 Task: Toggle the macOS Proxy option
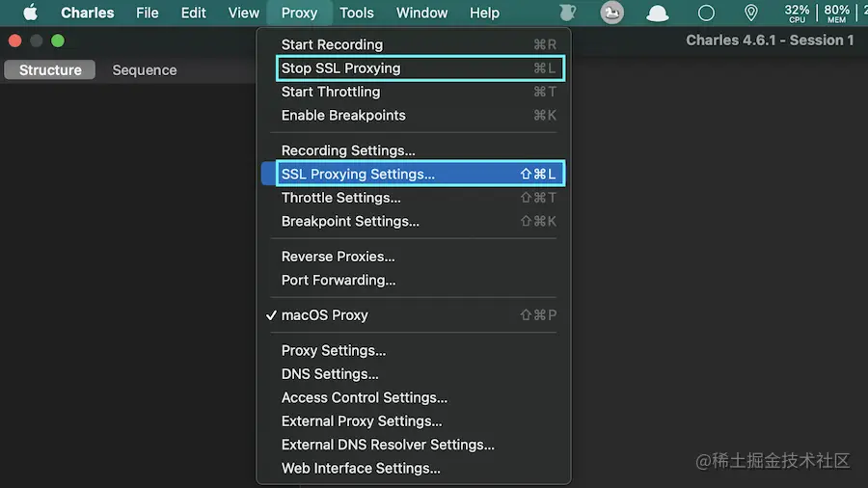[x=413, y=314]
